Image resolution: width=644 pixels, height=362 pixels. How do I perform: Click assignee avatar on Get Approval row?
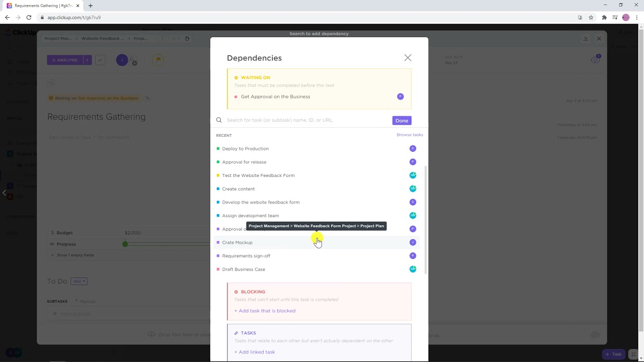coord(400,97)
